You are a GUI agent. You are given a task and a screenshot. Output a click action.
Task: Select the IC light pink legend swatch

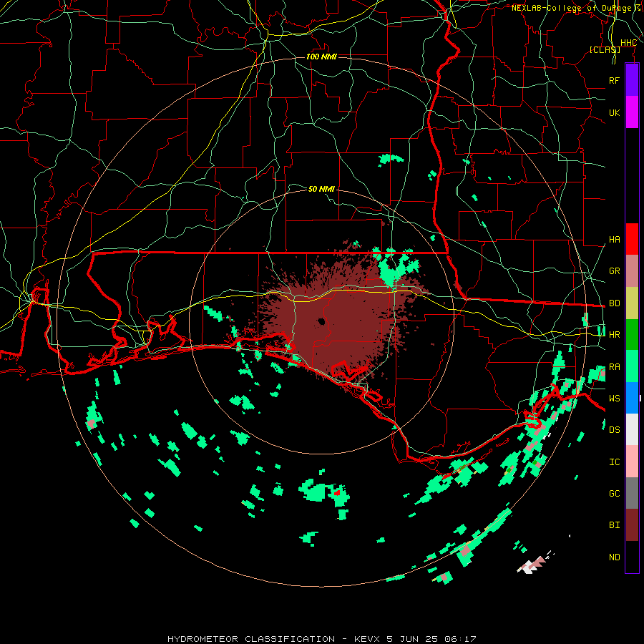coord(632,462)
